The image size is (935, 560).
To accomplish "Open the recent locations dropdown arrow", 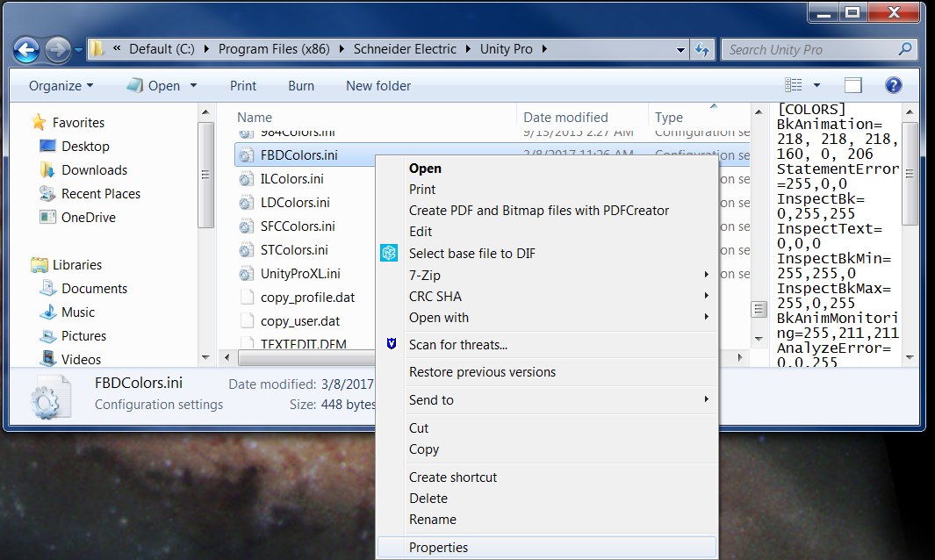I will pos(78,50).
